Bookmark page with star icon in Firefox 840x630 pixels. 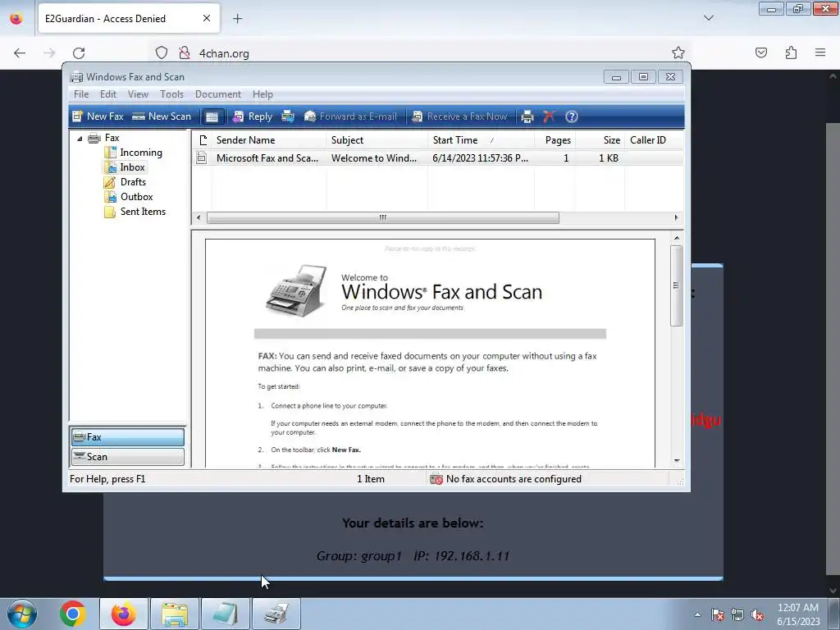[x=678, y=53]
